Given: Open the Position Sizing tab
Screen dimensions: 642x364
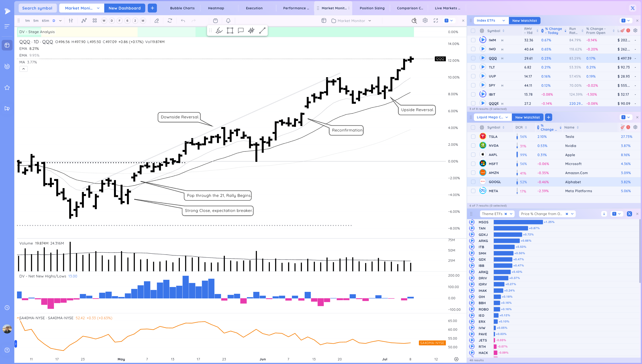Looking at the screenshot, I should tap(372, 8).
